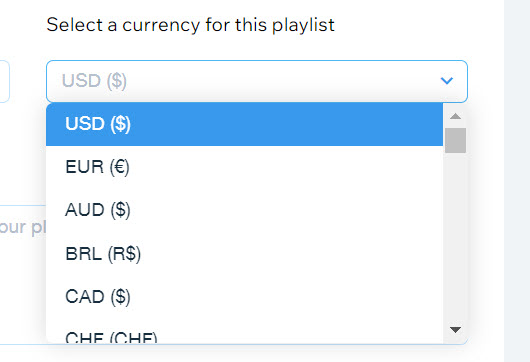Choose EUR (€) from the currency list
The height and width of the screenshot is (362, 530).
coord(244,167)
